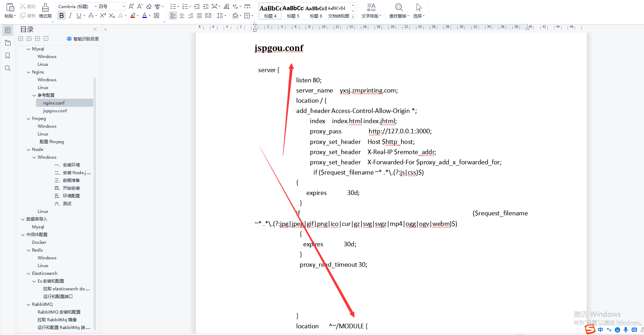This screenshot has height=335, width=644.
Task: Toggle strikethrough text formatting
Action: pos(91,15)
